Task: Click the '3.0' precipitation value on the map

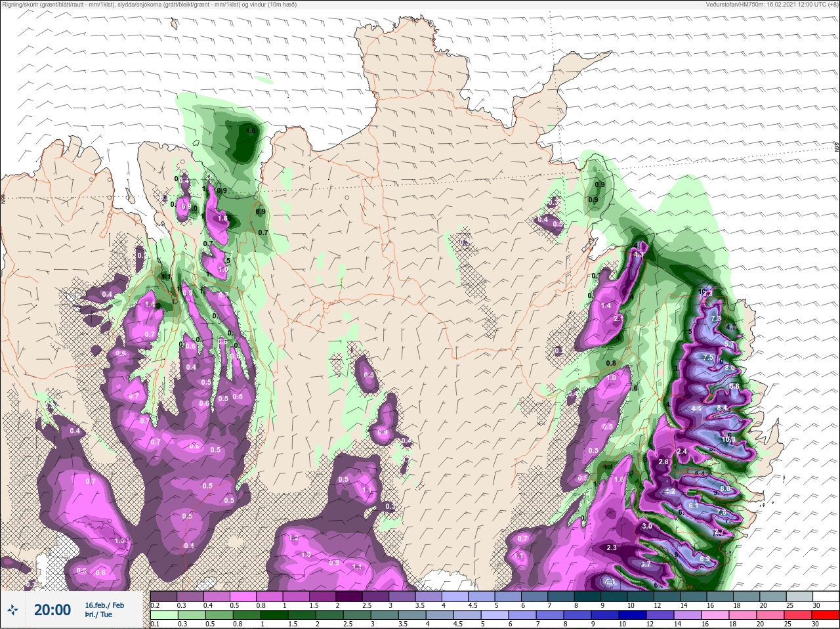Action: 647,527
